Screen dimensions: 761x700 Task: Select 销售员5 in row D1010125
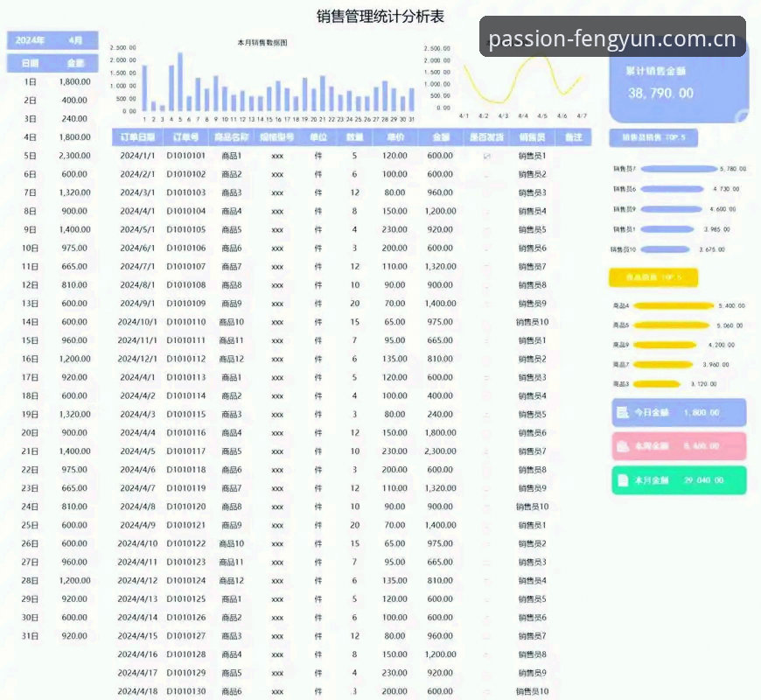click(532, 599)
